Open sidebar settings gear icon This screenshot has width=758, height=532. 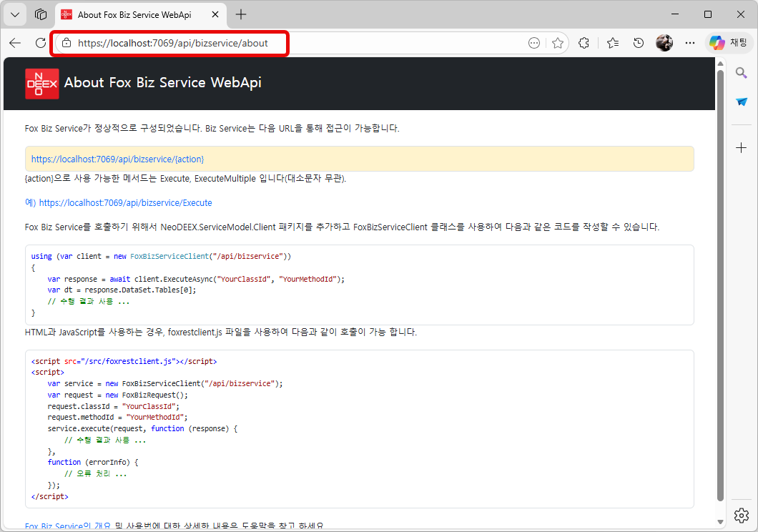click(x=741, y=516)
